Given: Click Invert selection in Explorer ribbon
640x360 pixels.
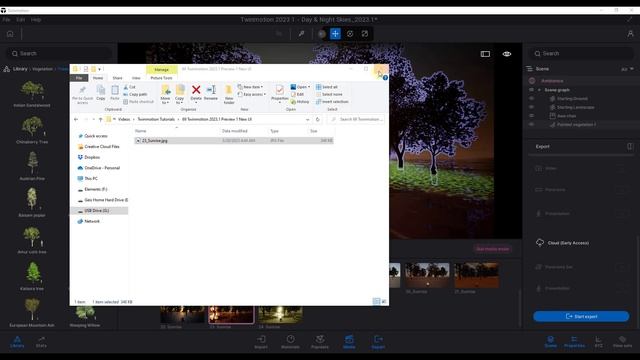Looking at the screenshot, I should 332,102.
